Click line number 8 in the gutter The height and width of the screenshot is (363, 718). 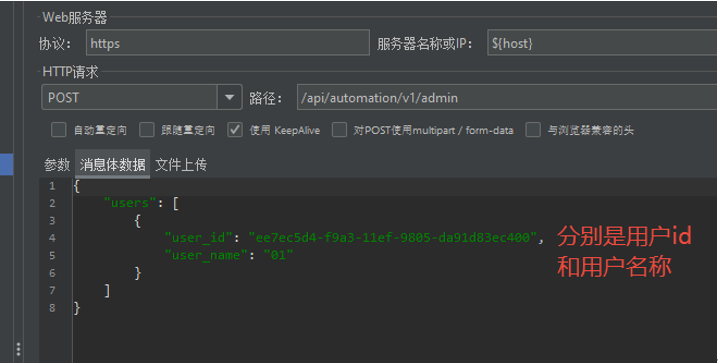(52, 308)
